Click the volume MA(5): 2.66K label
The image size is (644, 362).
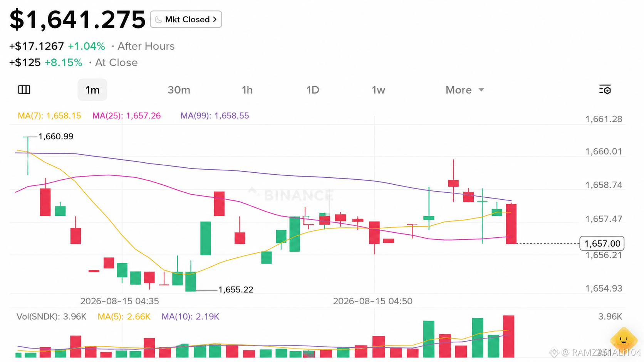pos(124,317)
